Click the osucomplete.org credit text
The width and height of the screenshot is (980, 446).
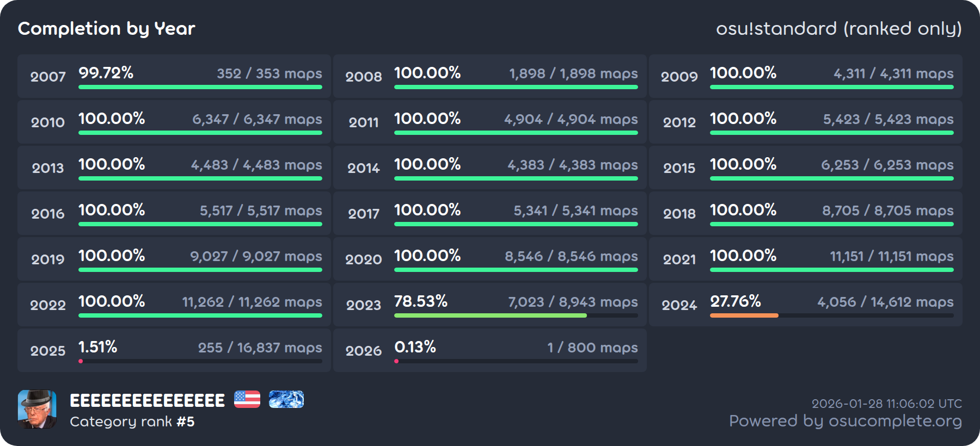point(845,421)
